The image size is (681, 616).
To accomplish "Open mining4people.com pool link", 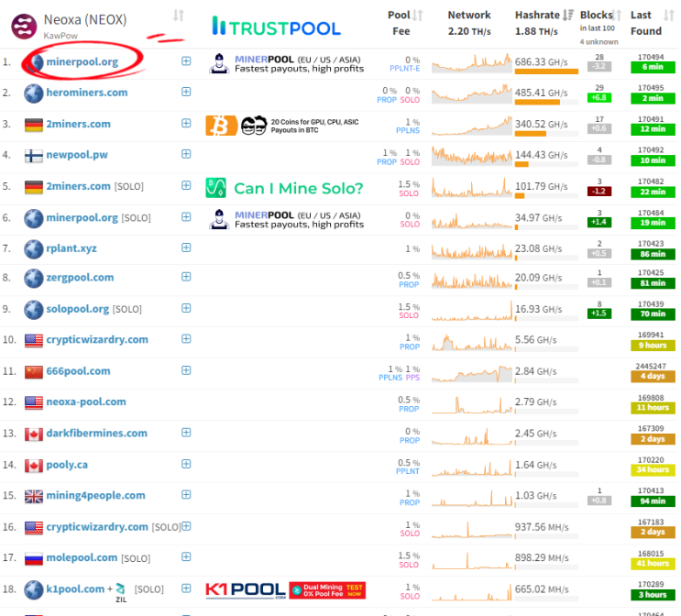I will pos(95,495).
